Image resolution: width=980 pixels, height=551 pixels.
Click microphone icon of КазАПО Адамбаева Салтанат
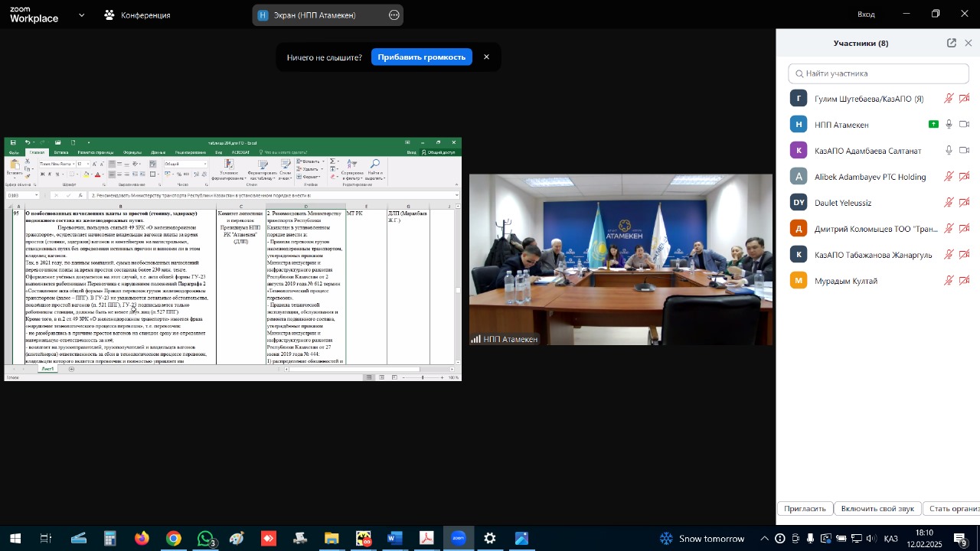coord(949,151)
